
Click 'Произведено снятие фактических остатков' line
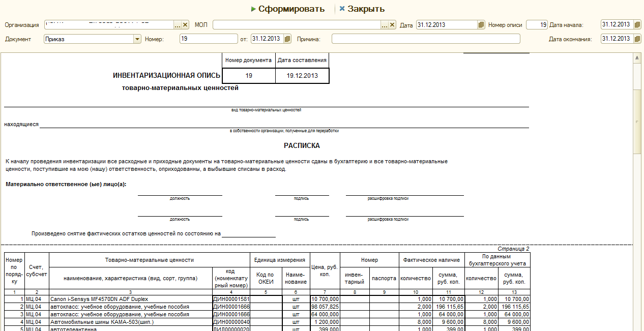(x=126, y=234)
